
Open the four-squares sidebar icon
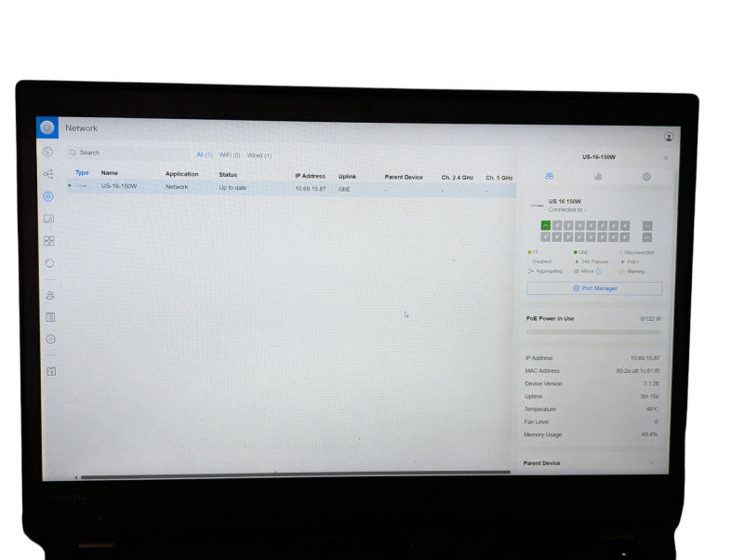tap(49, 241)
